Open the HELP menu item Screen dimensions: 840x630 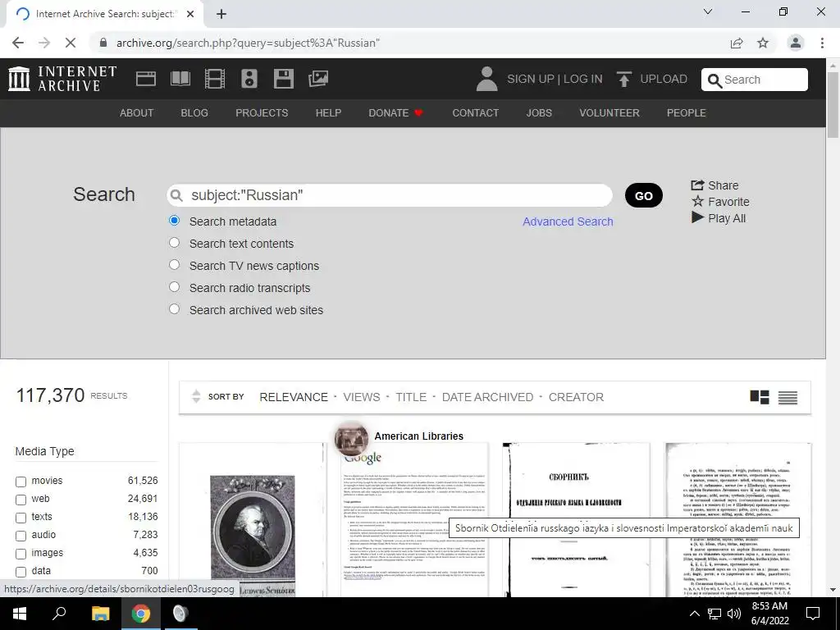[x=328, y=113]
